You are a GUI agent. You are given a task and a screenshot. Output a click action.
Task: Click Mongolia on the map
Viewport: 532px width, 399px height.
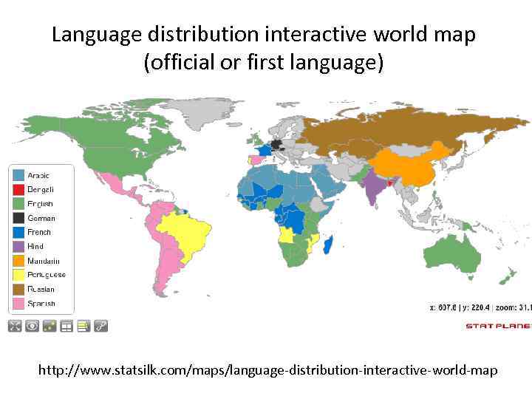[411, 150]
